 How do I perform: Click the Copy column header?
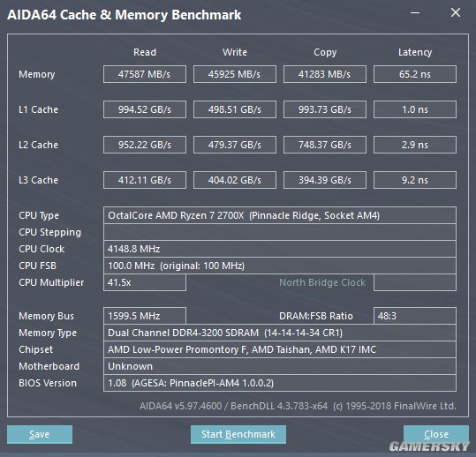tap(325, 52)
